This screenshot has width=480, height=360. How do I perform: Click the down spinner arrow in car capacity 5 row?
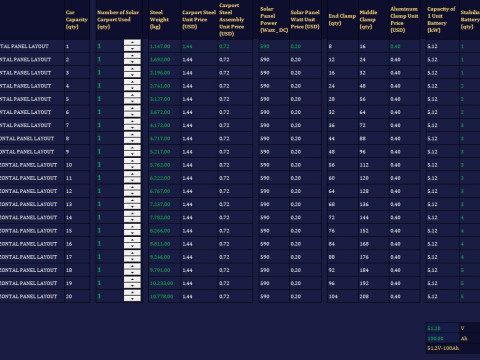tap(132, 101)
